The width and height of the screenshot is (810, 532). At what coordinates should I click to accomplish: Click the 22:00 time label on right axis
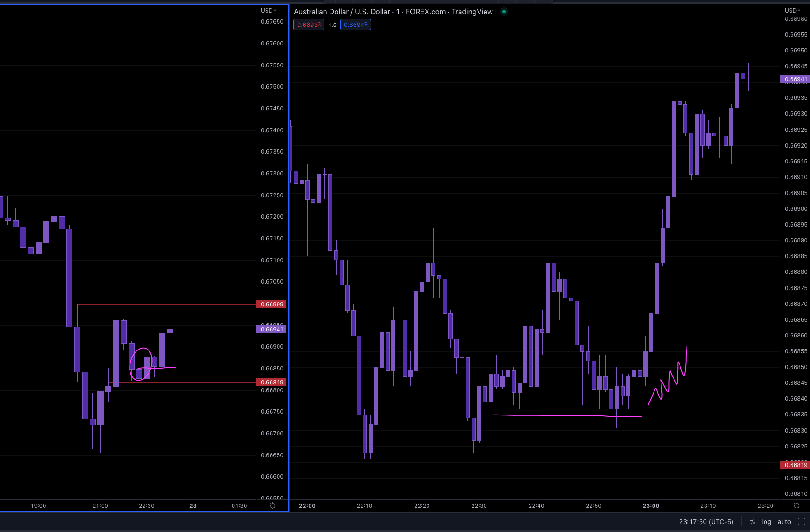[x=307, y=506]
